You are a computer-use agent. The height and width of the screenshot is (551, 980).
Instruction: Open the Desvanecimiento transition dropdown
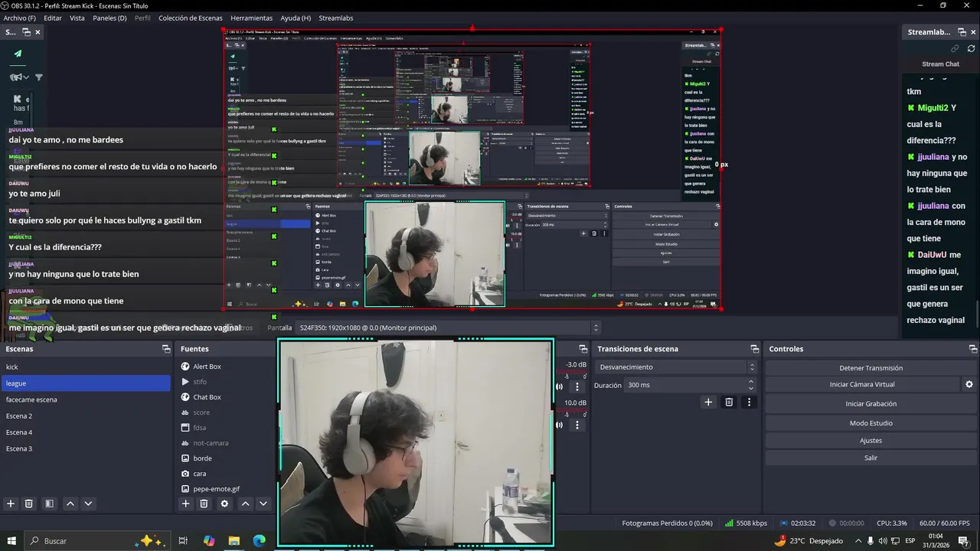point(675,367)
